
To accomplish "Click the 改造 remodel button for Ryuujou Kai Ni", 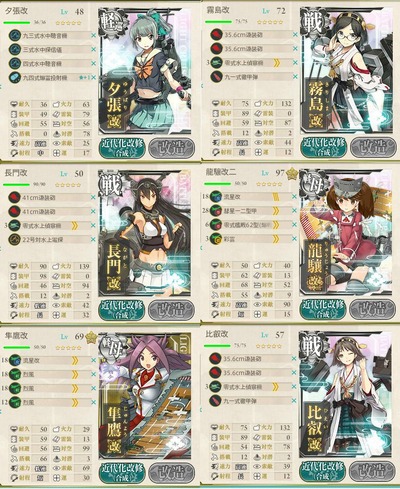I will pyautogui.click(x=372, y=309).
